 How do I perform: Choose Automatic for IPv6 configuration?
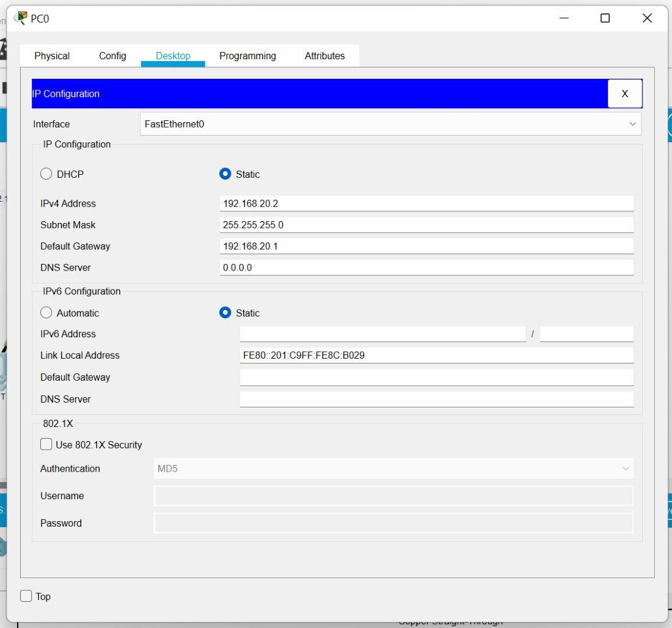[x=46, y=313]
